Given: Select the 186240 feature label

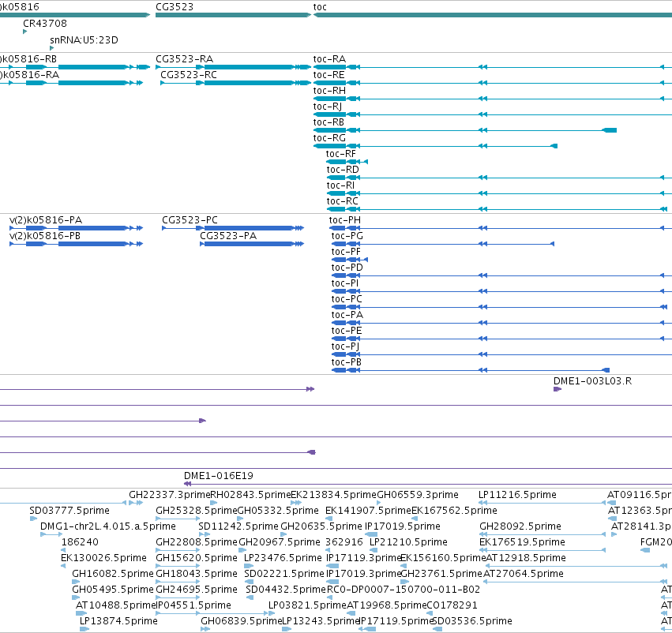Looking at the screenshot, I should tap(80, 542).
